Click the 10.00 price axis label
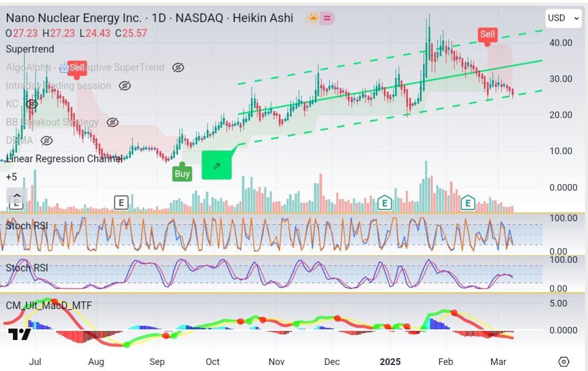The width and height of the screenshot is (588, 371). [561, 151]
